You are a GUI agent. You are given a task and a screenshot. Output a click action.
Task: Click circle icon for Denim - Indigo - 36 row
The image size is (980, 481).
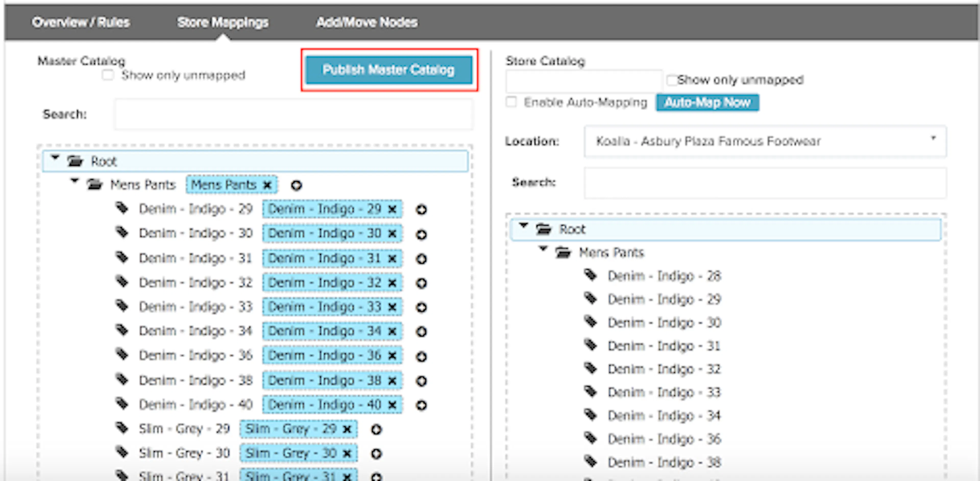tap(421, 357)
